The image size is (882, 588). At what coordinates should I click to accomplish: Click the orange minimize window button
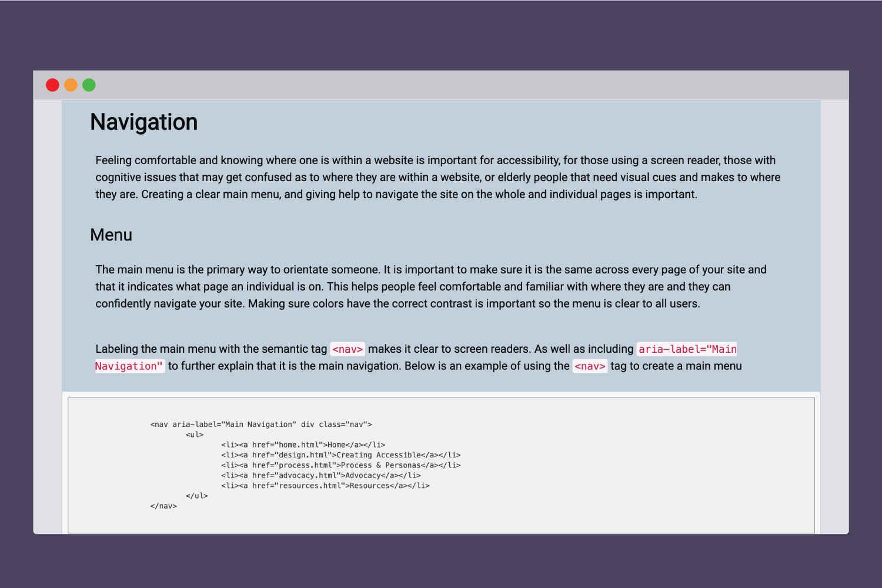(x=71, y=85)
